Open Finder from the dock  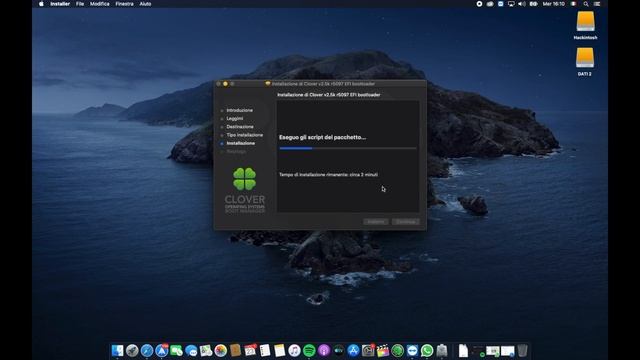[117, 351]
